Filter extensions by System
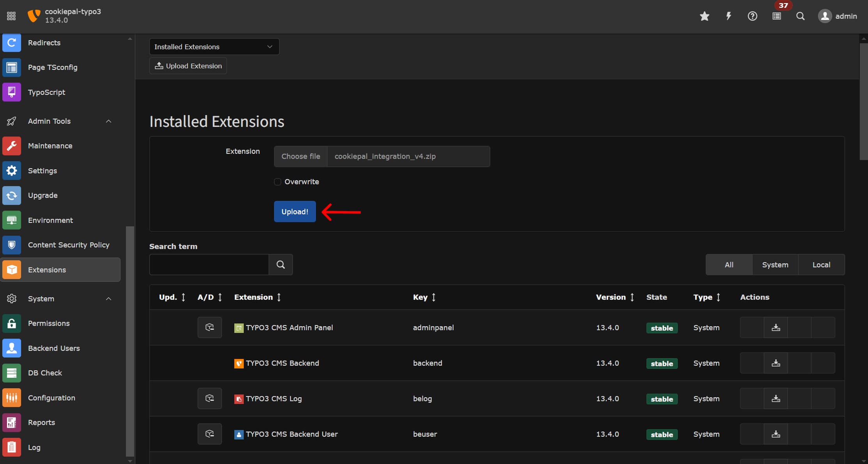 pyautogui.click(x=775, y=265)
